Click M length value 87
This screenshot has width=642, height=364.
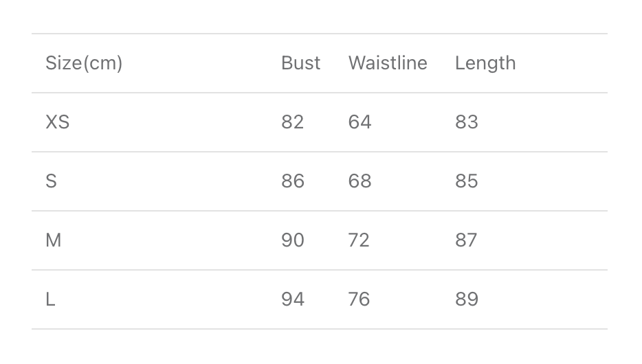coord(466,240)
